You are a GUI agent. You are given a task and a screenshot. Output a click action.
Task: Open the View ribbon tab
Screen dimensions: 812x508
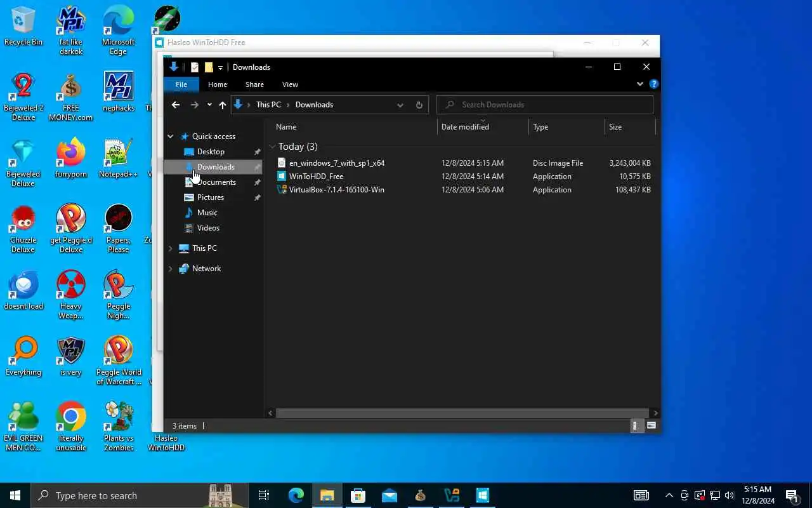point(290,84)
